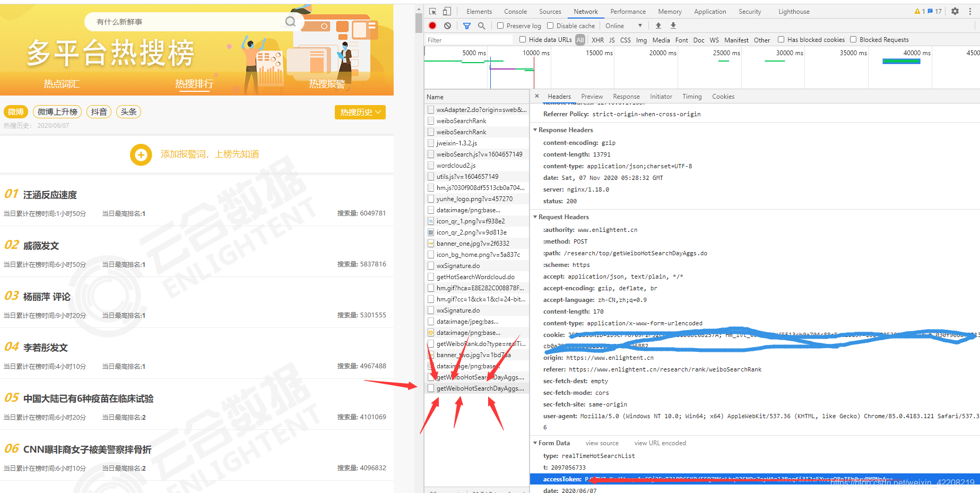
Task: Click view URL encoded link
Action: click(x=660, y=443)
